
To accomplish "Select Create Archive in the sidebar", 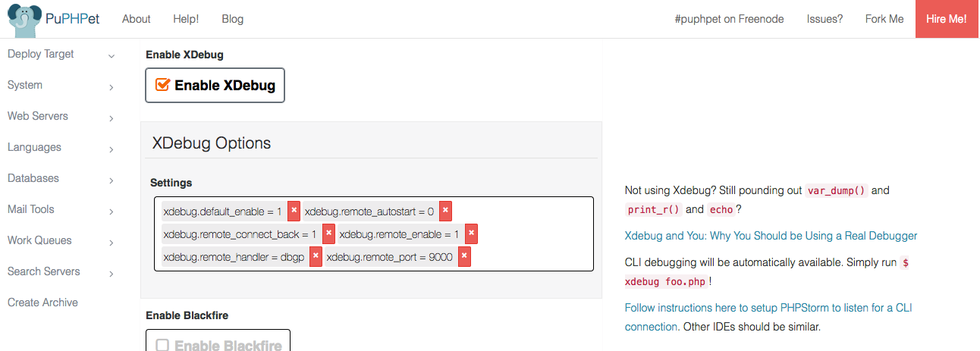I will [x=42, y=302].
